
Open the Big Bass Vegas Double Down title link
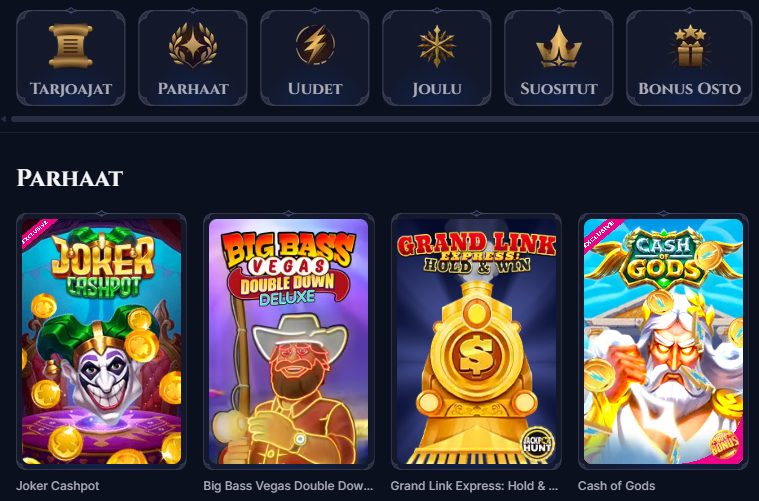(x=288, y=486)
